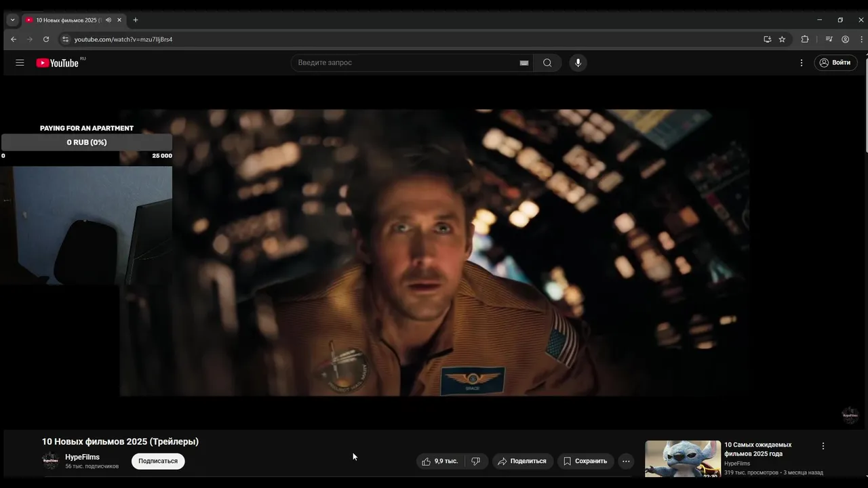Screen dimensions: 868x488
Task: View site information icon in address bar
Action: pos(65,39)
